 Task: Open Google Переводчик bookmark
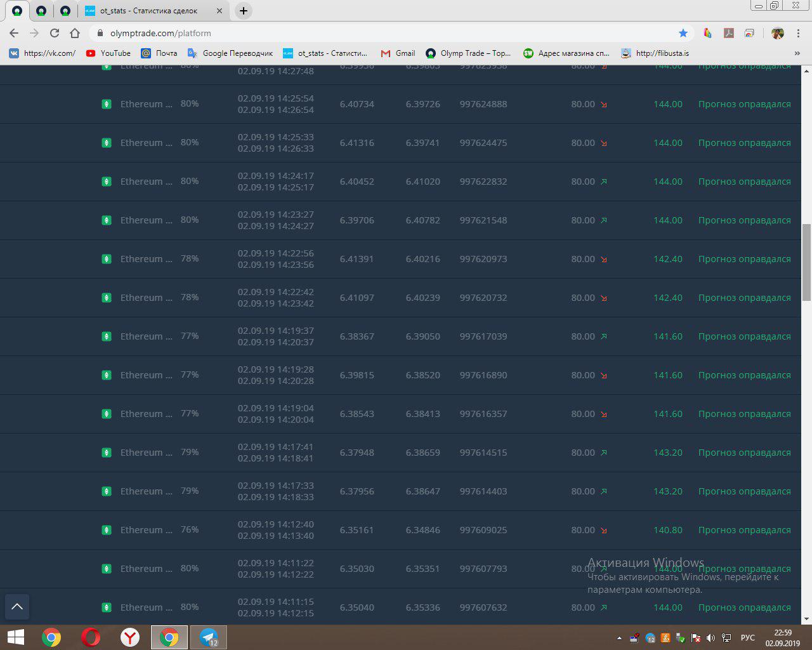(230, 53)
